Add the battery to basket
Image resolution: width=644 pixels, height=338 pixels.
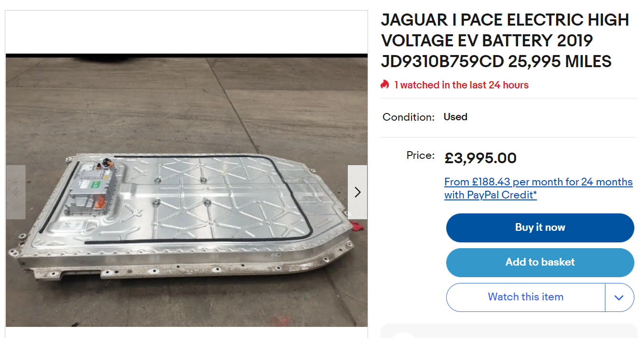(540, 262)
